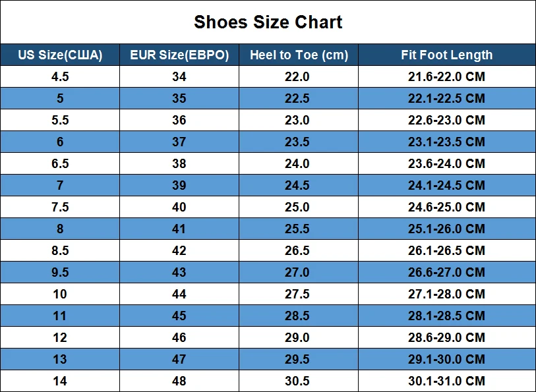Click the Fit Foot Length header
536x392 pixels.
[x=447, y=55]
